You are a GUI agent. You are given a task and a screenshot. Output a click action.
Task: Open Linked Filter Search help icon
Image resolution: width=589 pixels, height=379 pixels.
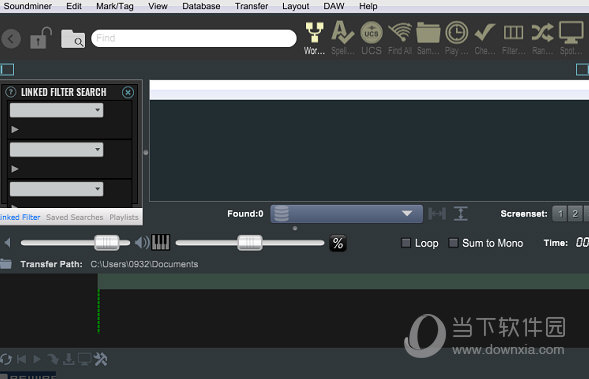[11, 92]
